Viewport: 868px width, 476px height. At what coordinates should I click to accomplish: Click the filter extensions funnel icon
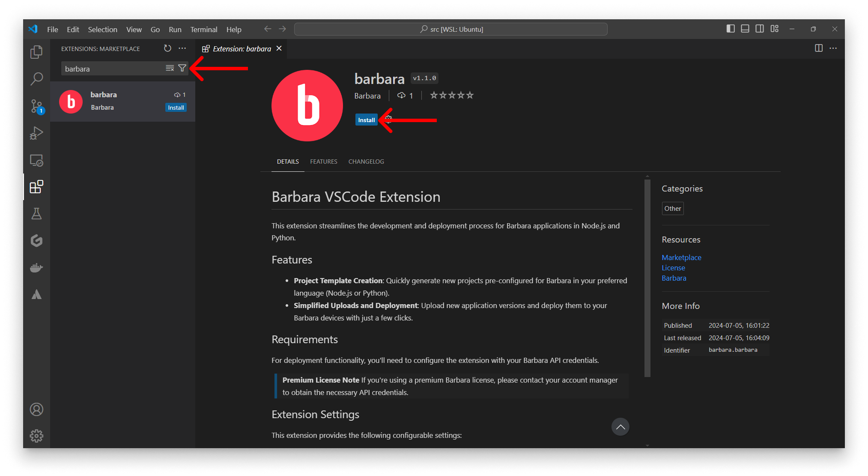click(x=182, y=68)
